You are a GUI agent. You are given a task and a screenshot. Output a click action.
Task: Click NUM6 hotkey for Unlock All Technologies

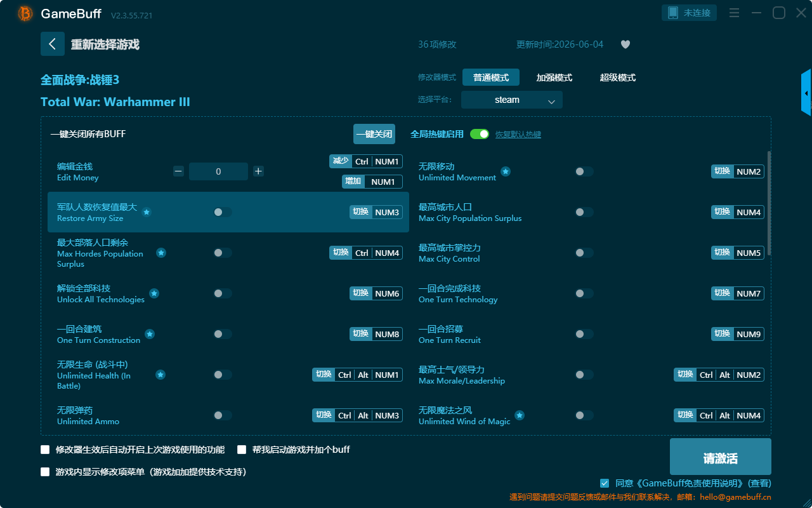point(376,293)
